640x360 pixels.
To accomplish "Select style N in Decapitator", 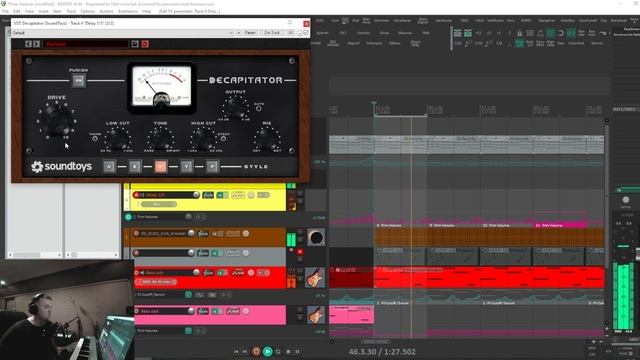I will tap(160, 167).
